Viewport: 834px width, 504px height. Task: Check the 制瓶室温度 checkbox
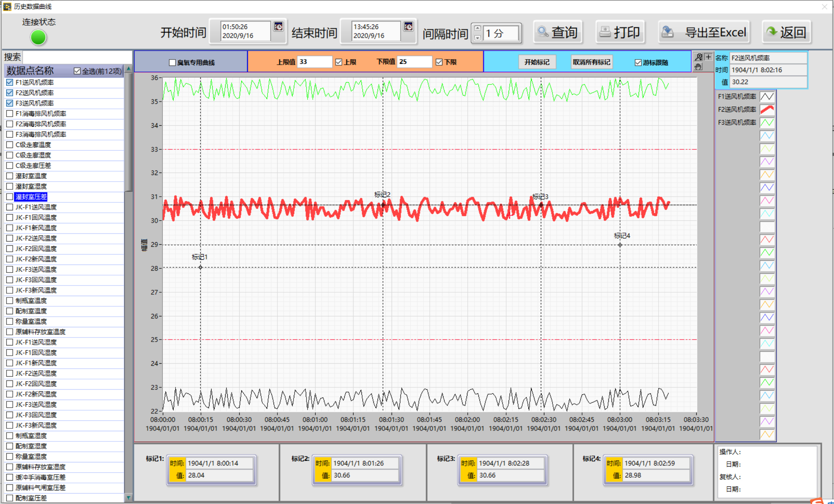(x=10, y=301)
